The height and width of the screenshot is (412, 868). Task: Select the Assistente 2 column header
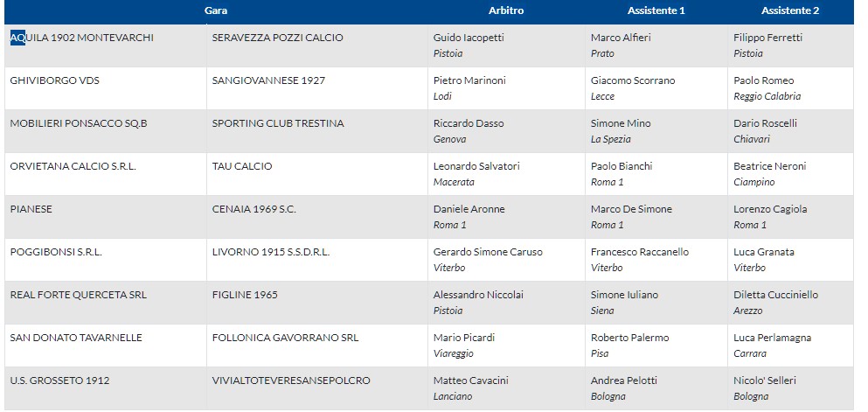click(789, 11)
